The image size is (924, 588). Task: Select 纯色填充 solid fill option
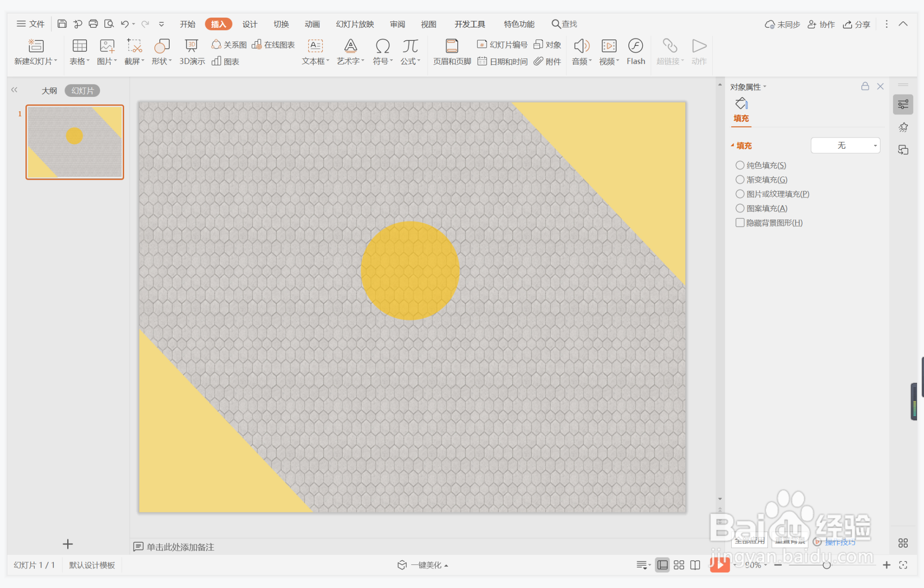point(740,165)
